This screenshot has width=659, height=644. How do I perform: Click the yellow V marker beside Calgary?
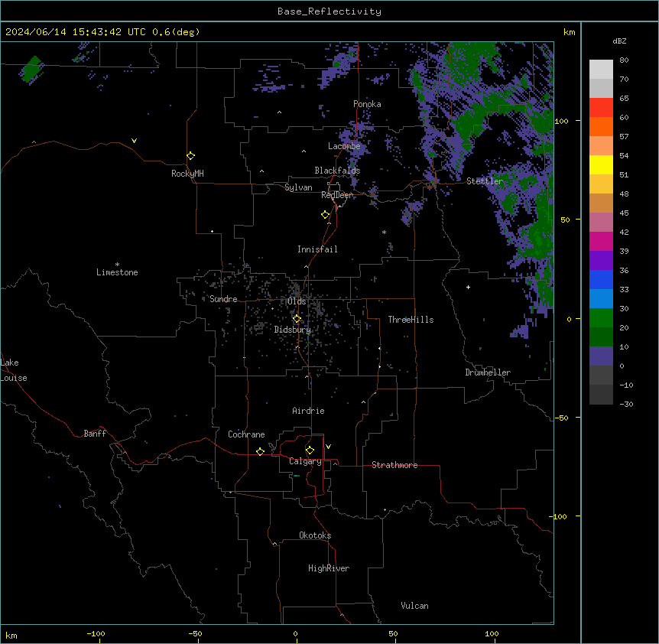(328, 447)
